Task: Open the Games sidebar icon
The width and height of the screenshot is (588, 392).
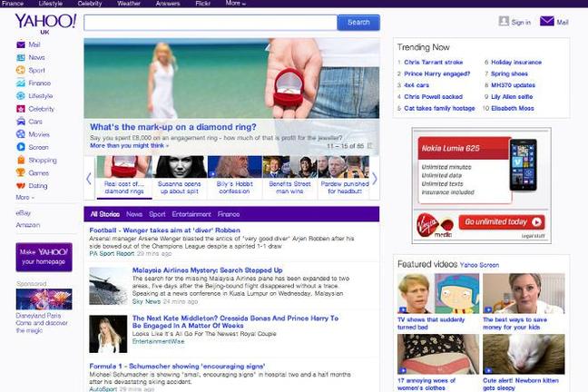Action: [21, 172]
